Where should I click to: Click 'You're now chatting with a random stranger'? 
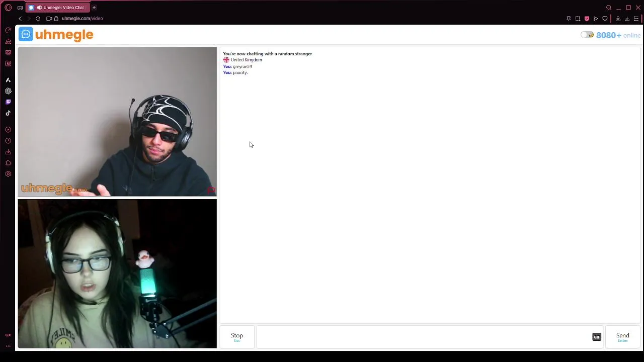[268, 54]
